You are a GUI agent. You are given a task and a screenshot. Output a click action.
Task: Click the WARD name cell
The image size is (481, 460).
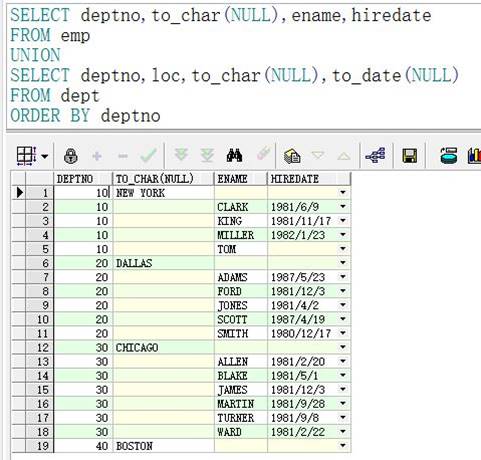pyautogui.click(x=241, y=432)
